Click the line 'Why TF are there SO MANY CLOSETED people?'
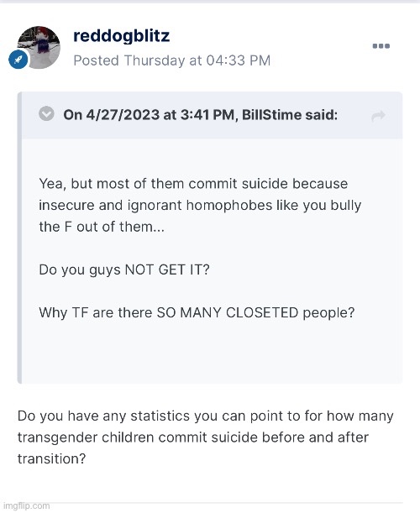Image resolution: width=420 pixels, height=513 pixels. [x=197, y=313]
